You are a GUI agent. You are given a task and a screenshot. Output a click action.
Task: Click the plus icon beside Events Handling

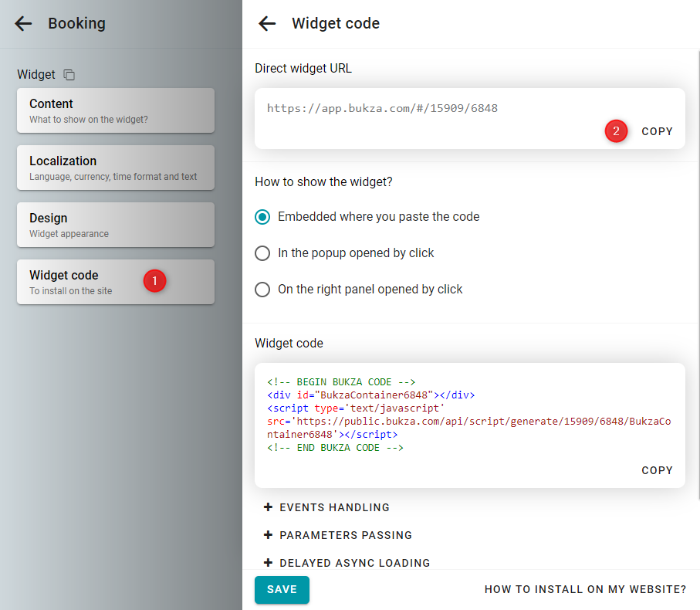tap(268, 507)
